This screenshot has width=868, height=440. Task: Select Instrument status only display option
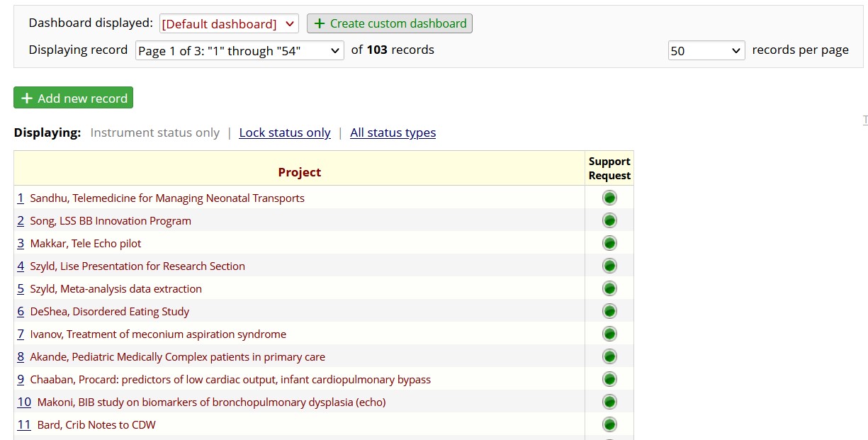click(154, 133)
